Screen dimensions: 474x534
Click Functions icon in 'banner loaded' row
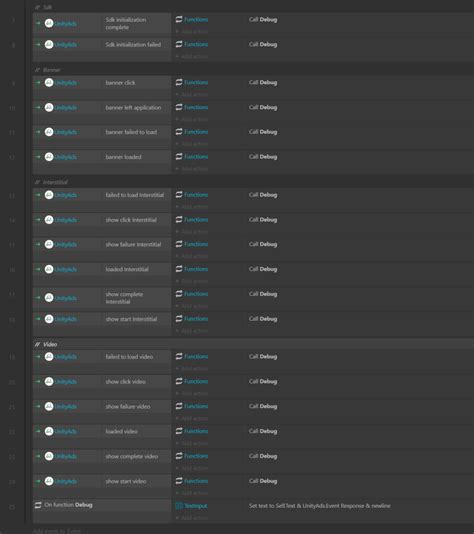(x=179, y=157)
